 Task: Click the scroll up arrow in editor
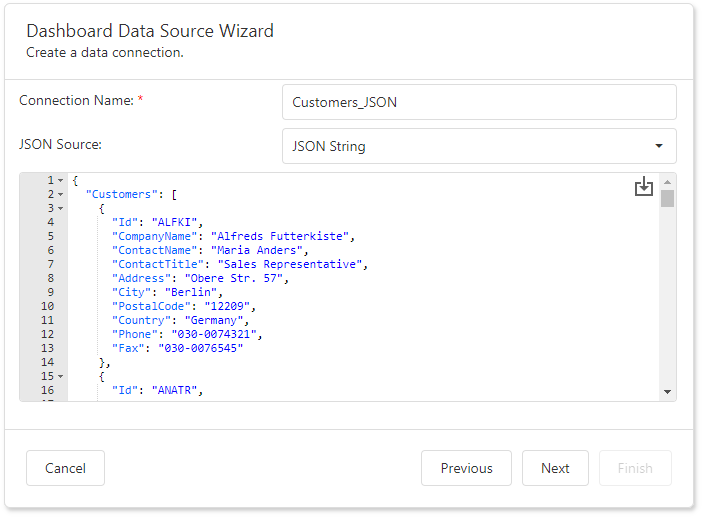[x=667, y=181]
